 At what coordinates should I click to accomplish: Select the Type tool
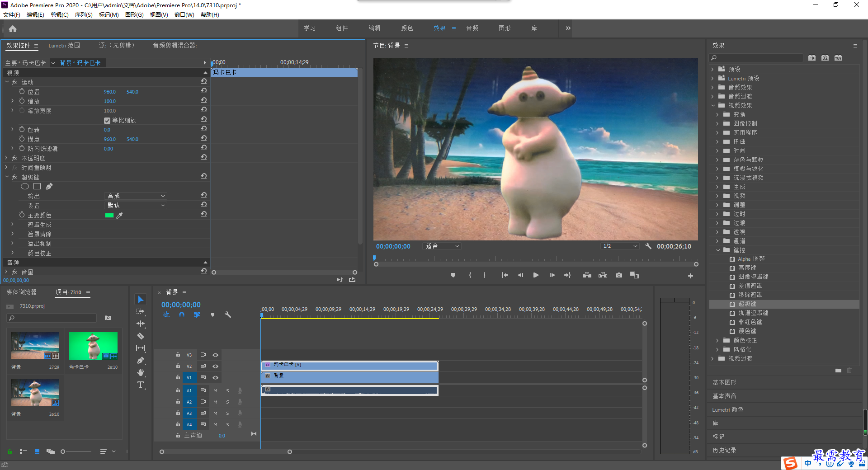[141, 385]
